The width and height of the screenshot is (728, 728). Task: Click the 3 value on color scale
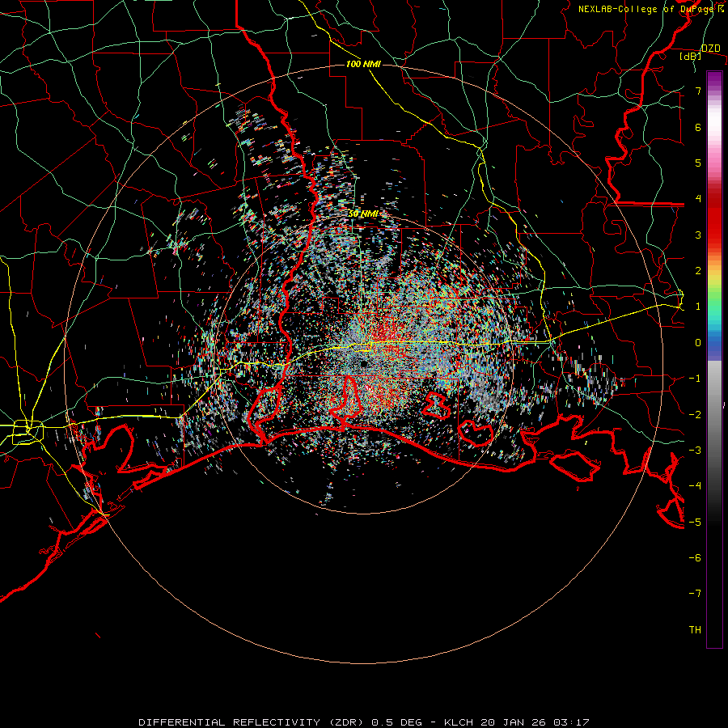pos(698,235)
